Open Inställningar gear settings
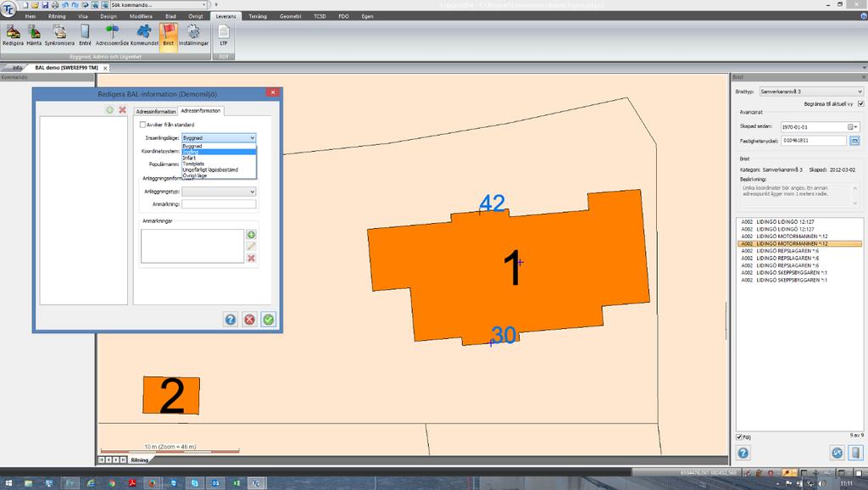The width and height of the screenshot is (868, 490). click(193, 35)
